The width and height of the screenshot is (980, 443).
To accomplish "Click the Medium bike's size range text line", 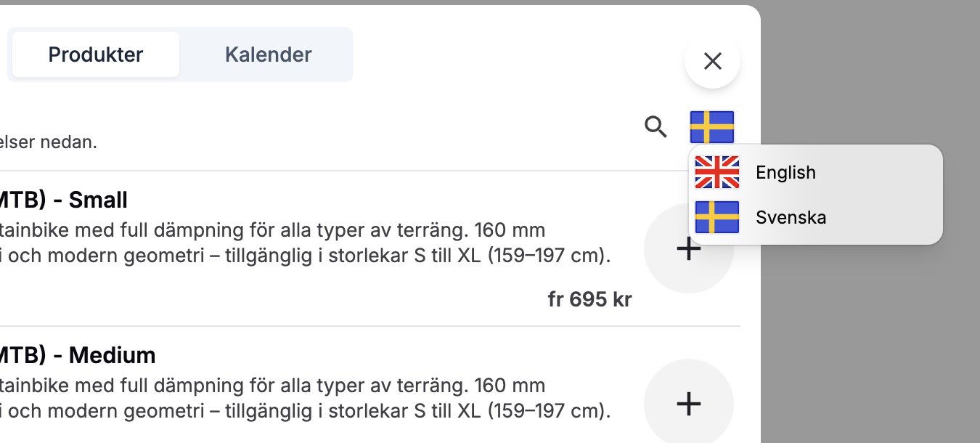I will [305, 411].
